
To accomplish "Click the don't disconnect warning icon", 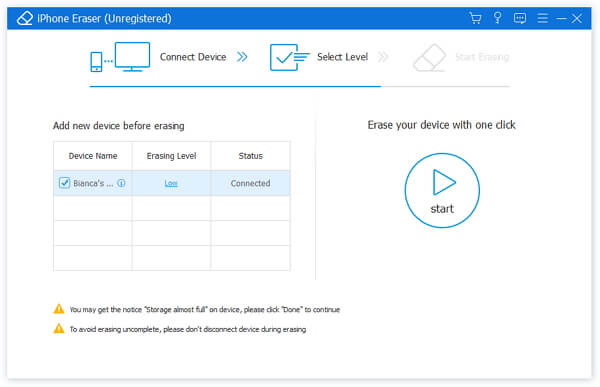I will pyautogui.click(x=59, y=328).
